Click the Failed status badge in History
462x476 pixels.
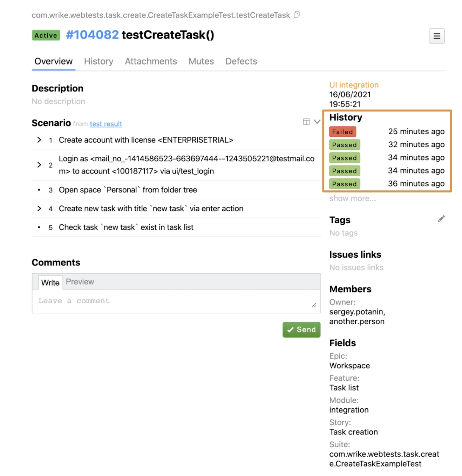(x=342, y=132)
